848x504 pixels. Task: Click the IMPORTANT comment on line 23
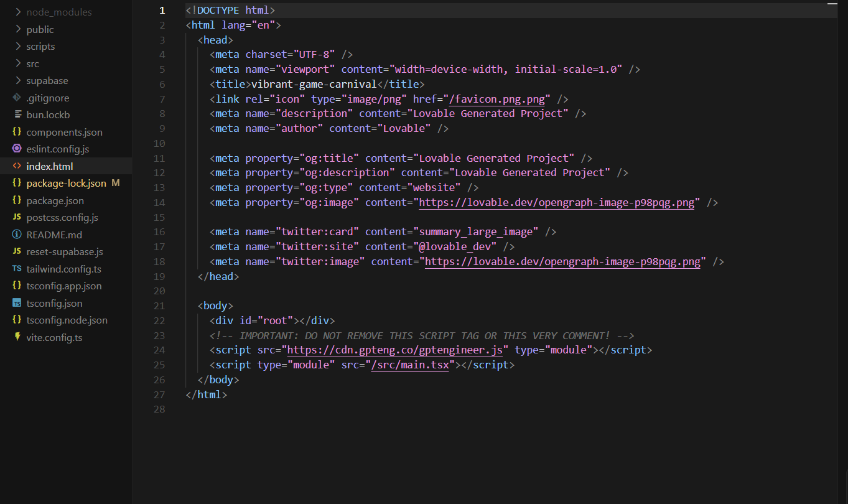tap(422, 335)
